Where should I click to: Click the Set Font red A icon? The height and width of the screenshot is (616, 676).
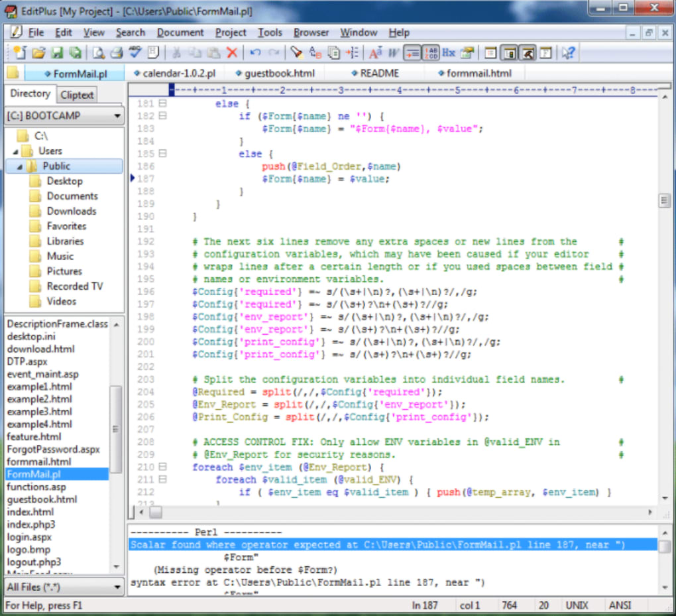click(375, 52)
